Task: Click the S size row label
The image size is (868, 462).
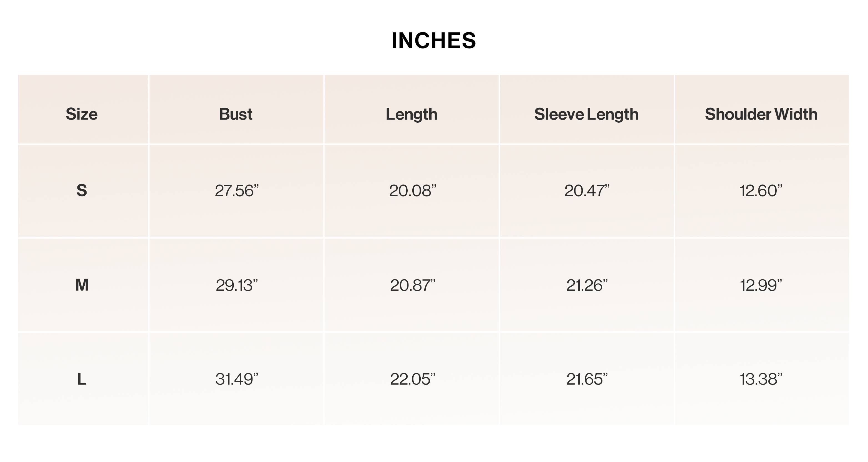Action: 82,191
